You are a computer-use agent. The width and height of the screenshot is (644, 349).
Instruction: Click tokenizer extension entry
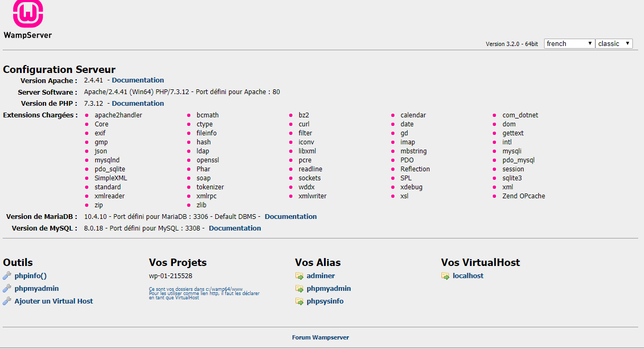pos(210,187)
